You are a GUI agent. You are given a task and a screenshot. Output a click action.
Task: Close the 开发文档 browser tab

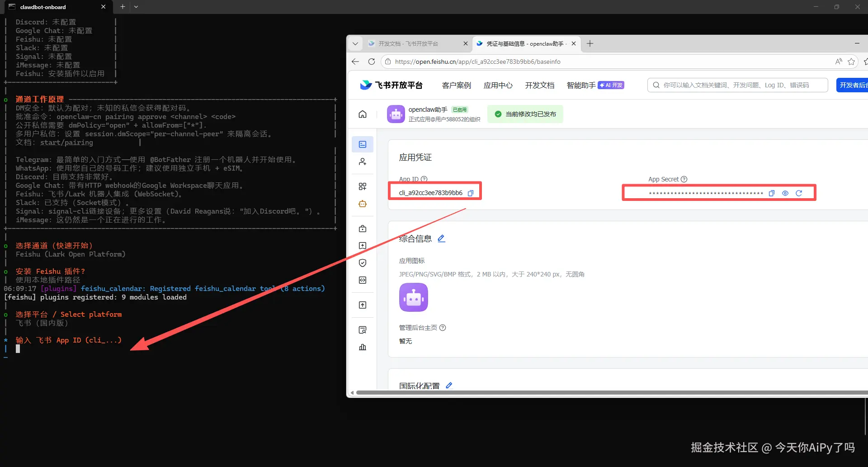pos(466,43)
